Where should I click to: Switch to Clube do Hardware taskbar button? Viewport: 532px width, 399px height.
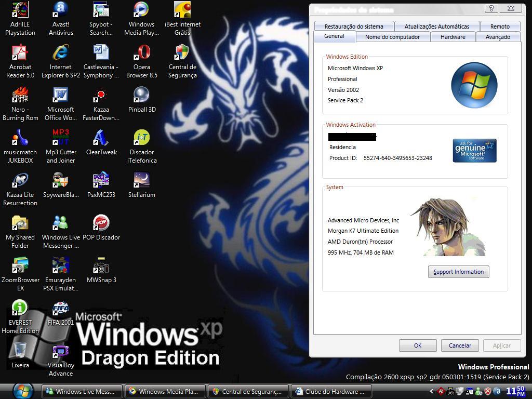(331, 391)
